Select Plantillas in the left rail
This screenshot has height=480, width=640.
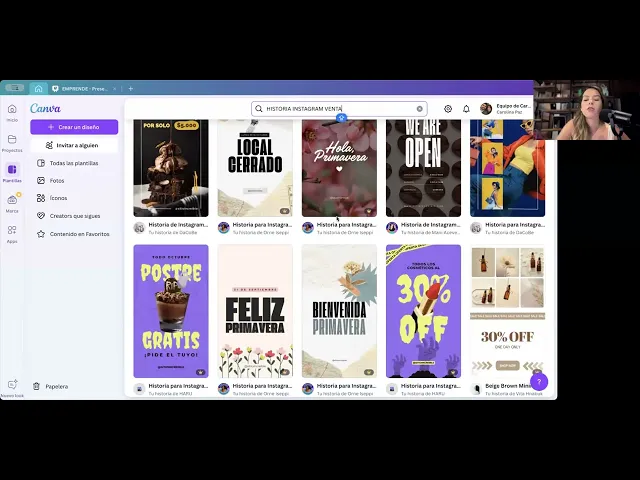12,173
